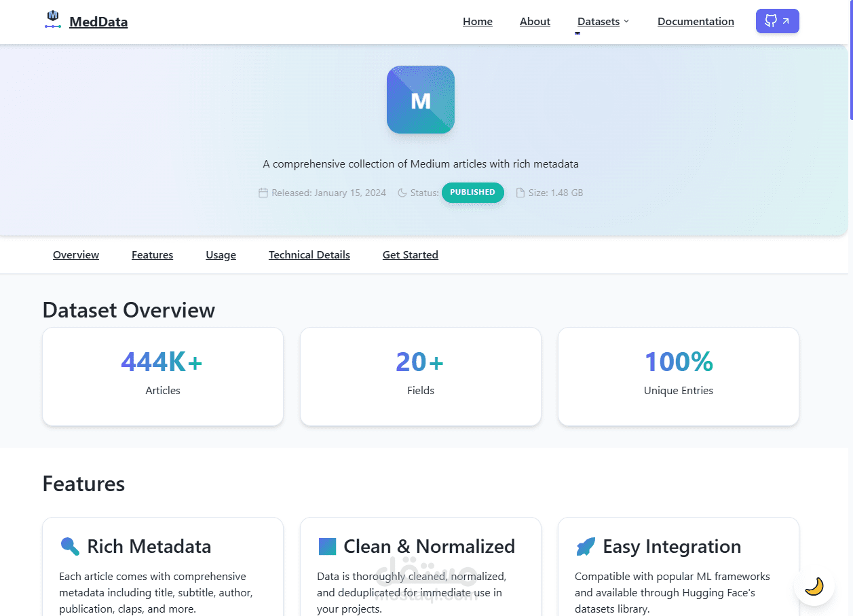The image size is (853, 616).
Task: Open the GitHub button in navbar
Action: 777,21
